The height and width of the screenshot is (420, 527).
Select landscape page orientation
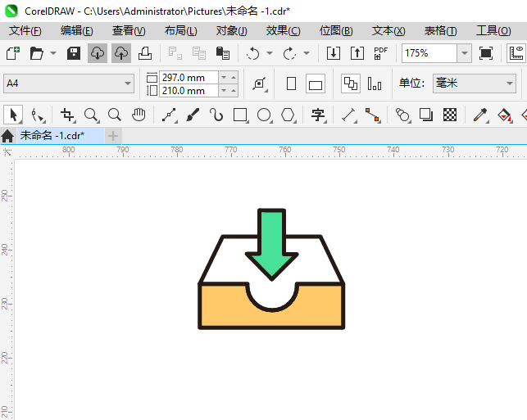[316, 84]
